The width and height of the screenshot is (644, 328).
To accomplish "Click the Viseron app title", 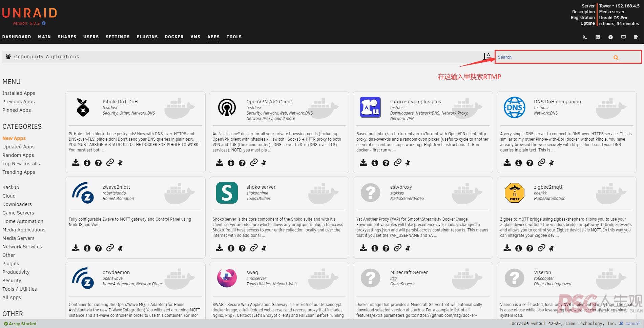I will click(542, 272).
